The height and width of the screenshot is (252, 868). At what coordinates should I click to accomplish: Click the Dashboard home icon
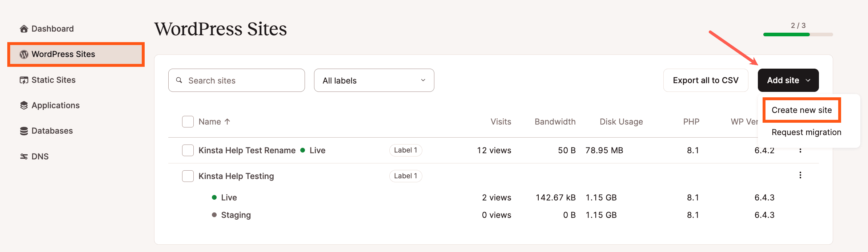pos(24,29)
